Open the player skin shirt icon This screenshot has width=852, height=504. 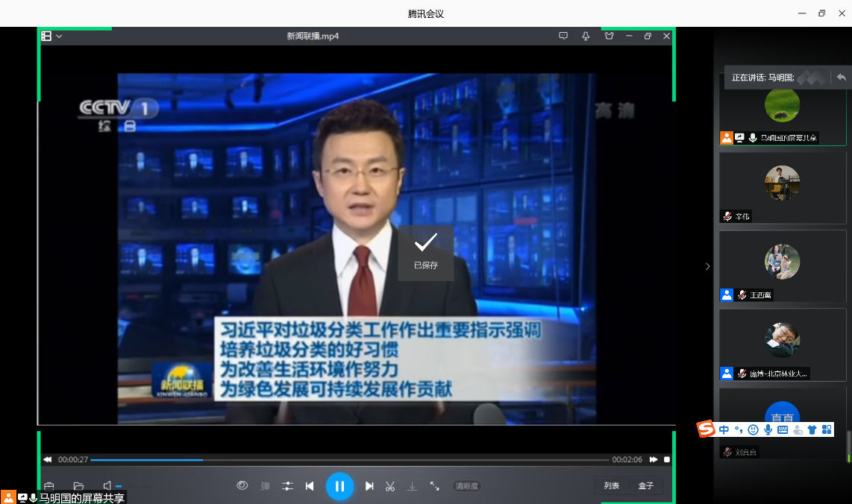(x=609, y=36)
